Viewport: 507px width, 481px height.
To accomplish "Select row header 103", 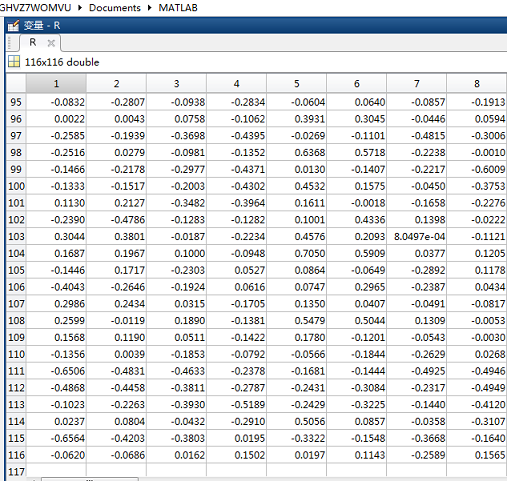I will click(16, 236).
